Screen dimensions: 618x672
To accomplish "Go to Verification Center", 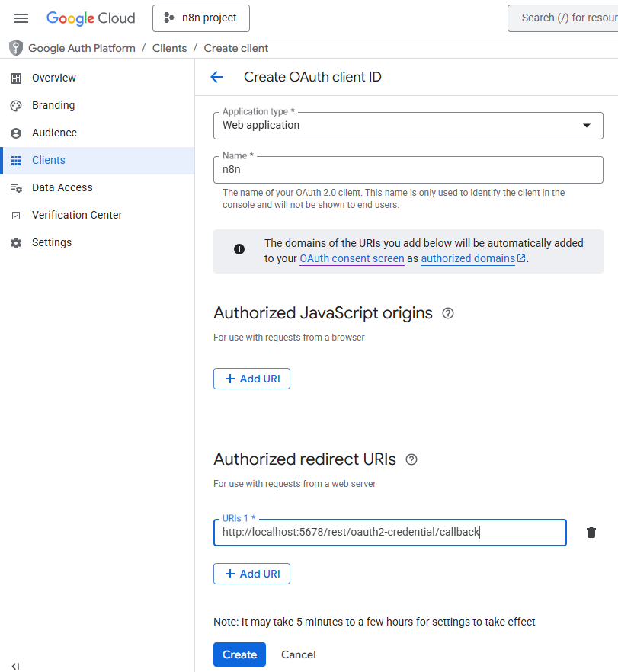I will (x=76, y=215).
